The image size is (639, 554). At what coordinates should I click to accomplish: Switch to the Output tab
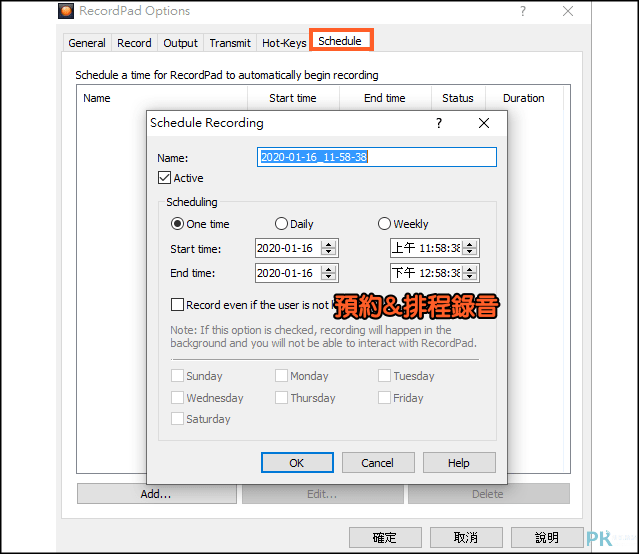click(180, 43)
